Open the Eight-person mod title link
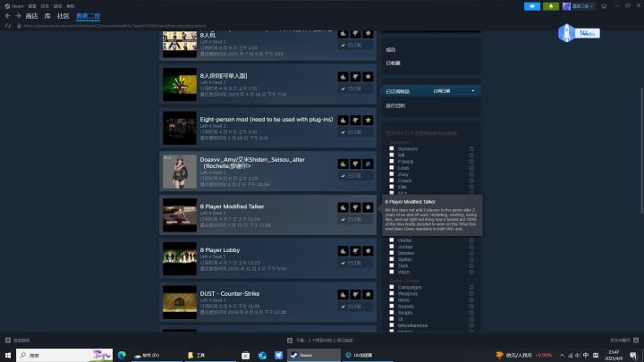 [x=267, y=120]
